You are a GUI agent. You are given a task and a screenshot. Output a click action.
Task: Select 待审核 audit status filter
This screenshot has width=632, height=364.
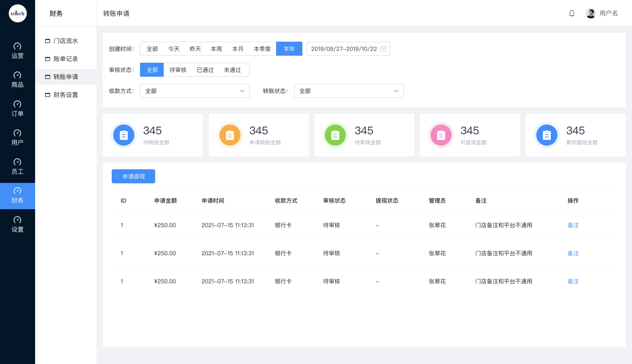tap(178, 70)
